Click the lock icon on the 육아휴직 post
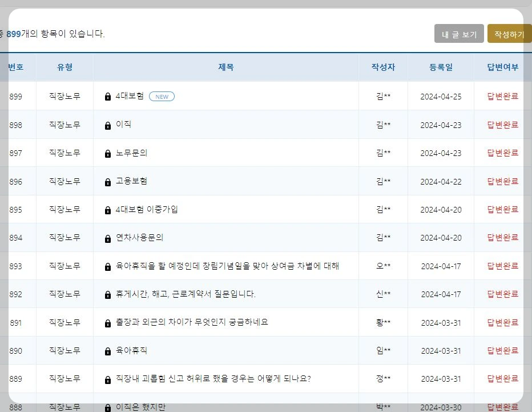 click(x=107, y=350)
